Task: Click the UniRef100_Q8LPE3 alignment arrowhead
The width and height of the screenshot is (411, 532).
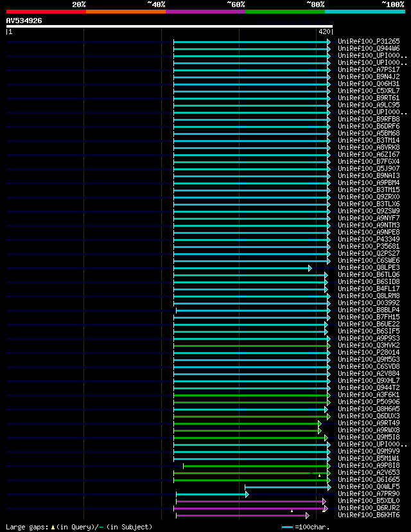Action: (310, 269)
